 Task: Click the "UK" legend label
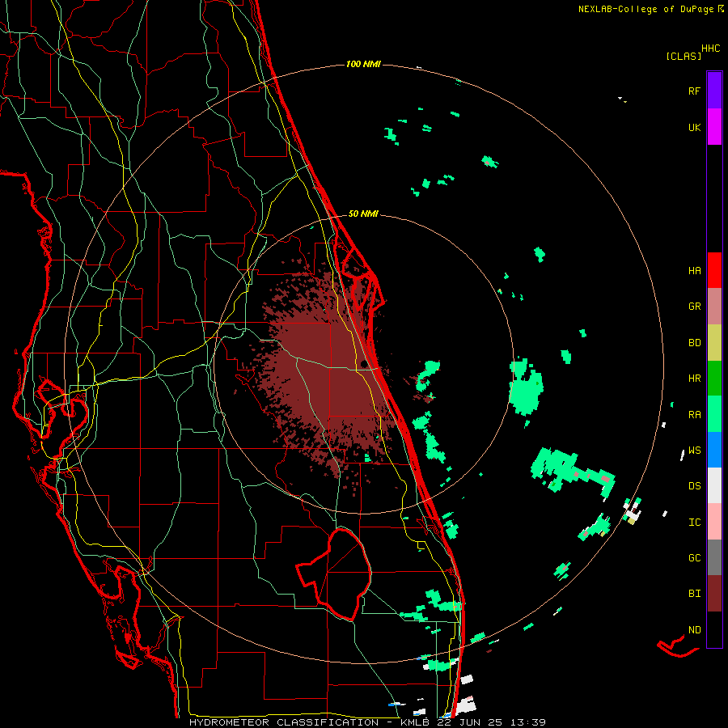[x=694, y=127]
